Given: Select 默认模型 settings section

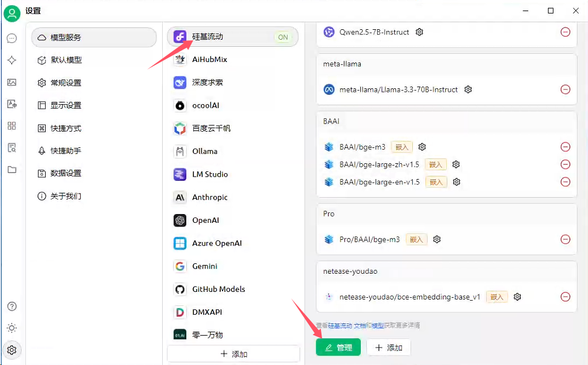Looking at the screenshot, I should click(94, 60).
